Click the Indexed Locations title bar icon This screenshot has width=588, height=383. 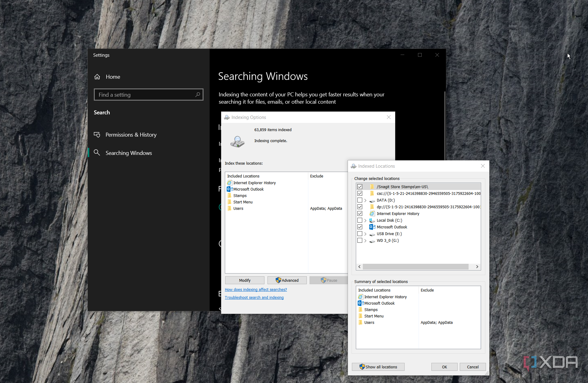click(x=354, y=166)
